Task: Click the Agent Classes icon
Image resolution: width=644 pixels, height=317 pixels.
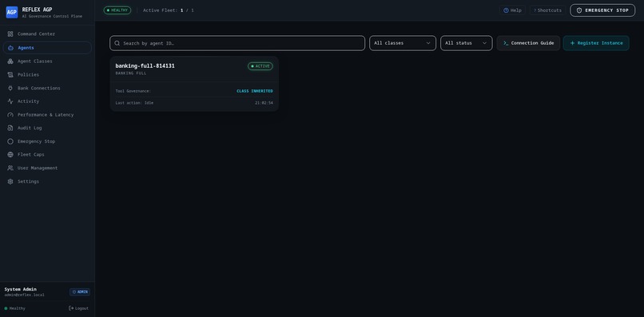Action: (10, 61)
